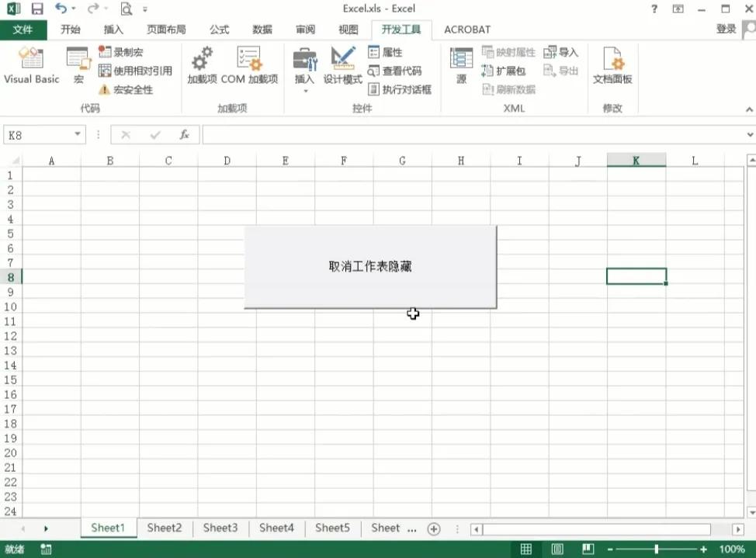Image resolution: width=756 pixels, height=558 pixels.
Task: Click vertical scrollbar down arrow
Action: pos(751,512)
